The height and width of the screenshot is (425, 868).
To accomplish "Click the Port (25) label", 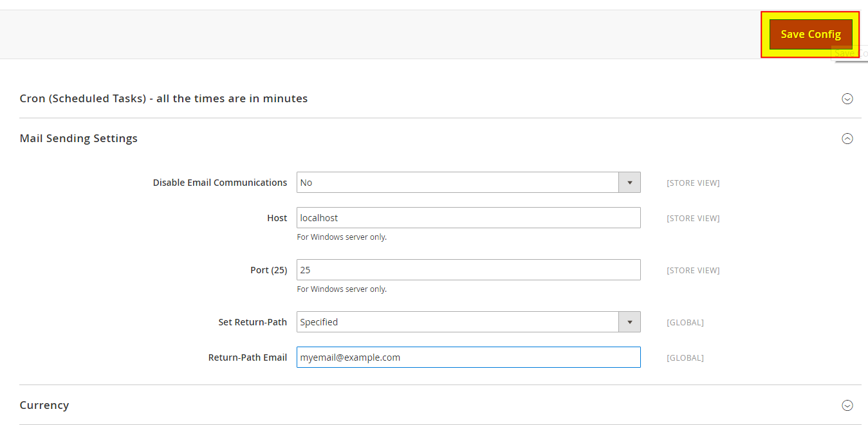I will click(x=268, y=270).
